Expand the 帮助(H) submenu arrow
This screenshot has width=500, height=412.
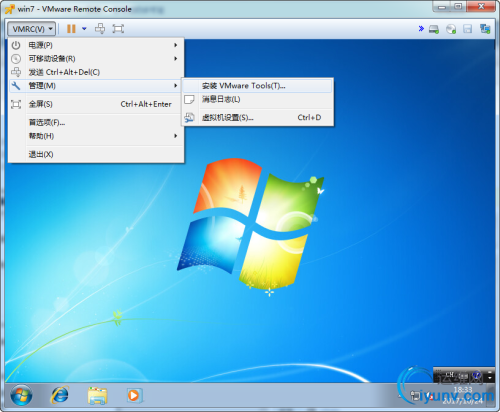176,136
